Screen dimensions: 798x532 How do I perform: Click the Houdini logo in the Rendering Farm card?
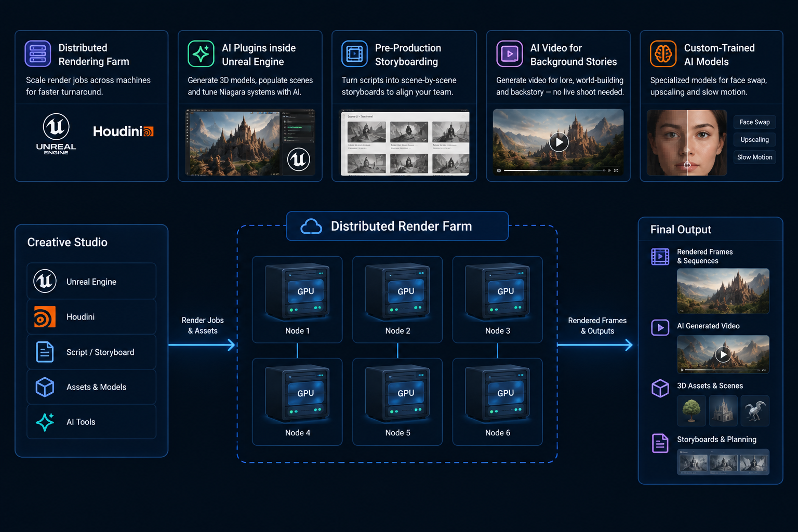tap(123, 131)
